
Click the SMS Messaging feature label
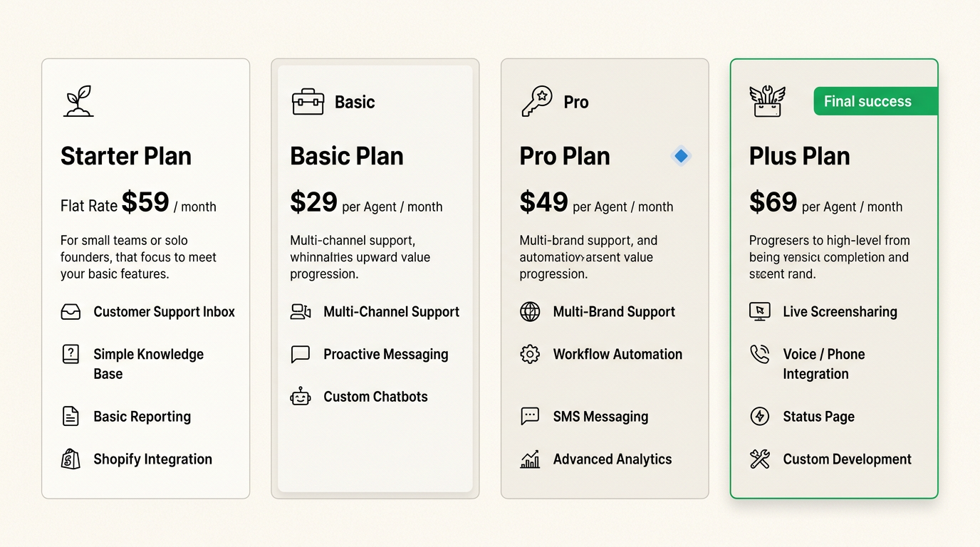tap(600, 417)
